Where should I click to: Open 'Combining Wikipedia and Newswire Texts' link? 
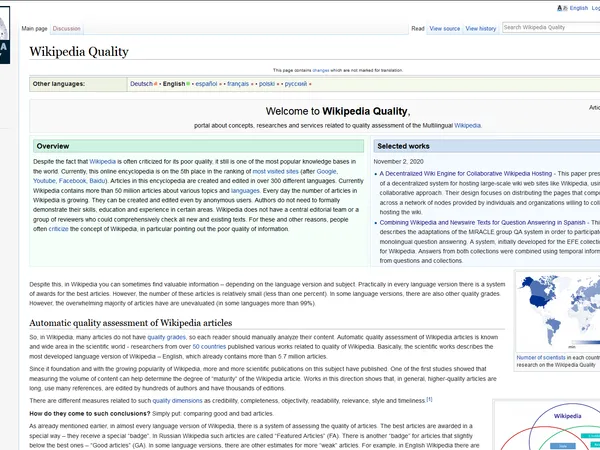tap(483, 223)
